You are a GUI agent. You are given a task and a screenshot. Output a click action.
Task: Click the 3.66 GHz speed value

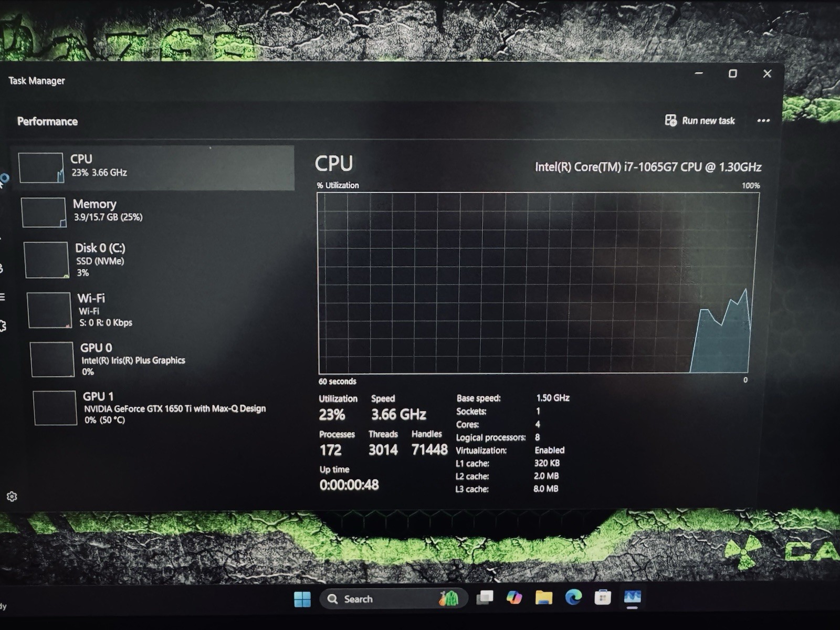click(399, 415)
